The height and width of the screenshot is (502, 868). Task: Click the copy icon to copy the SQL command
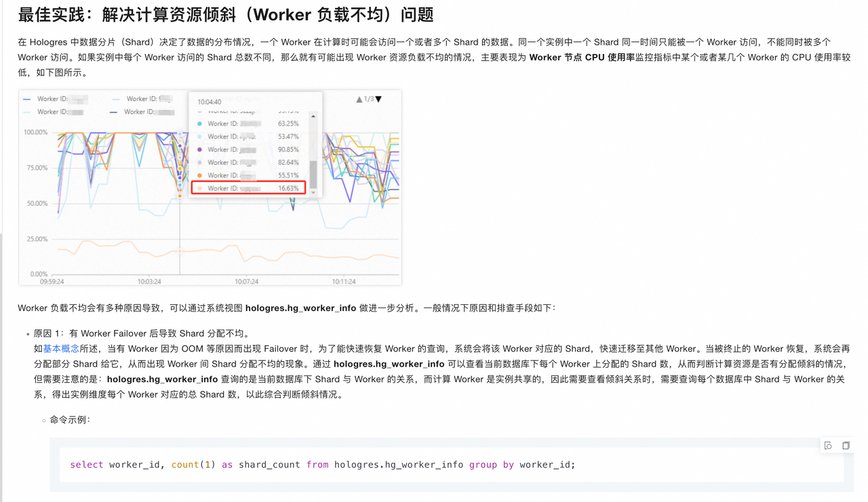point(846,445)
